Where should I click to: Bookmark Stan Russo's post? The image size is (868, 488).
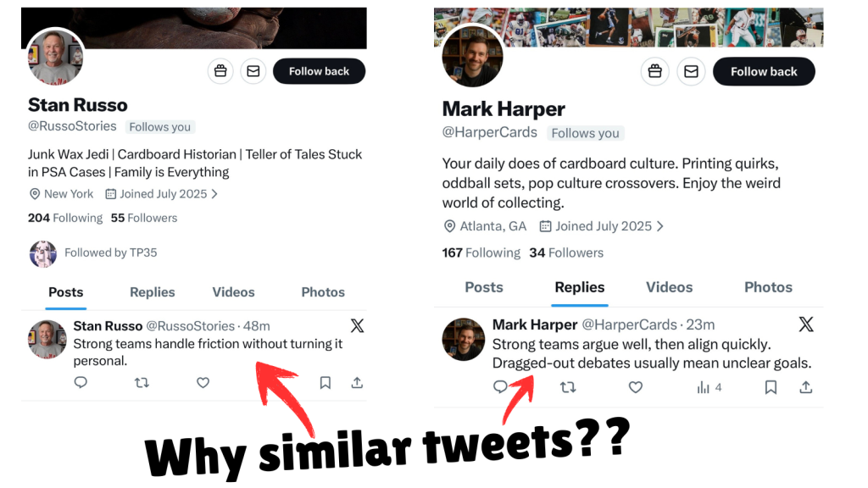pyautogui.click(x=325, y=383)
